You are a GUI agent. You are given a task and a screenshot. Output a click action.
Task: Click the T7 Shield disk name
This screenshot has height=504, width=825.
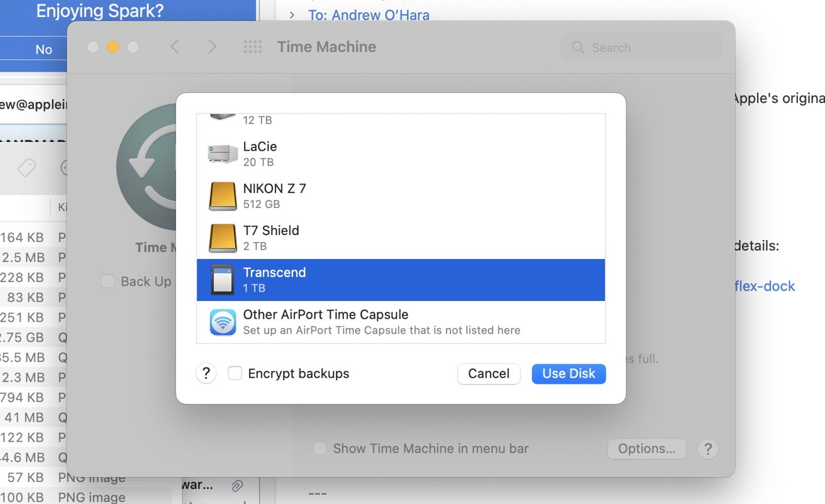click(x=271, y=230)
